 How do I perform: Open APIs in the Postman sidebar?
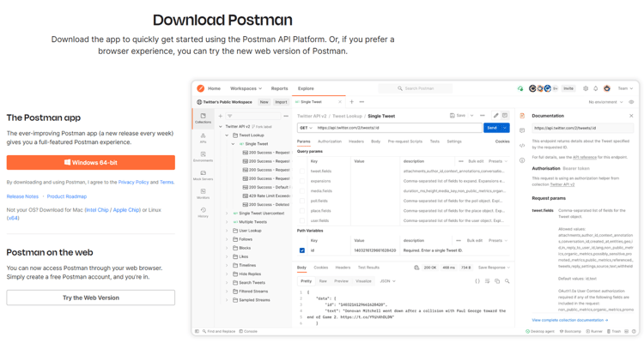203,138
